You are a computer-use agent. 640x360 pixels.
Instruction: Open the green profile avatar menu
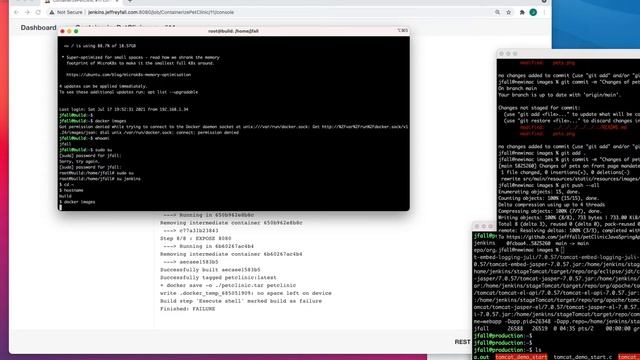click(x=533, y=12)
